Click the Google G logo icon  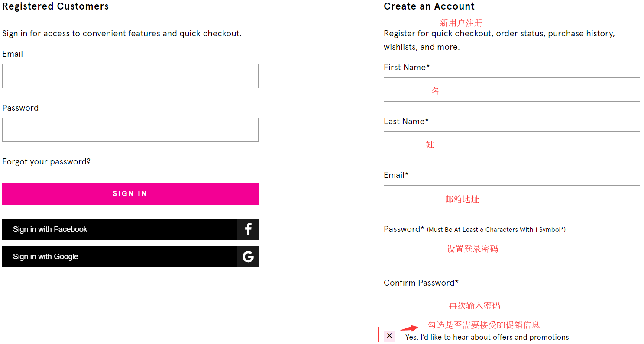(x=248, y=257)
